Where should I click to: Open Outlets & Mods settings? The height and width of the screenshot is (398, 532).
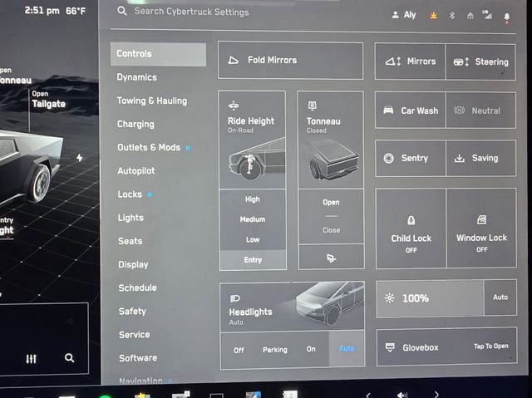149,147
